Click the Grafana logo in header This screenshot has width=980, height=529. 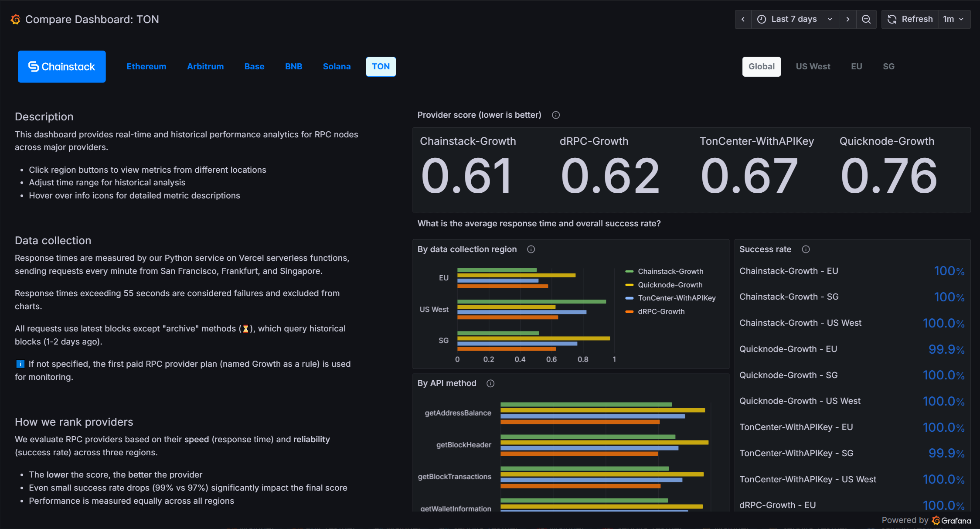pyautogui.click(x=16, y=19)
